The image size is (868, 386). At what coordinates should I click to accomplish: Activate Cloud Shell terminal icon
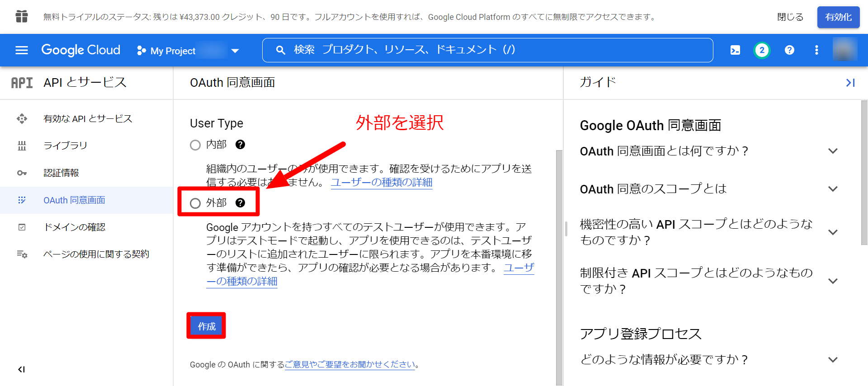point(735,50)
